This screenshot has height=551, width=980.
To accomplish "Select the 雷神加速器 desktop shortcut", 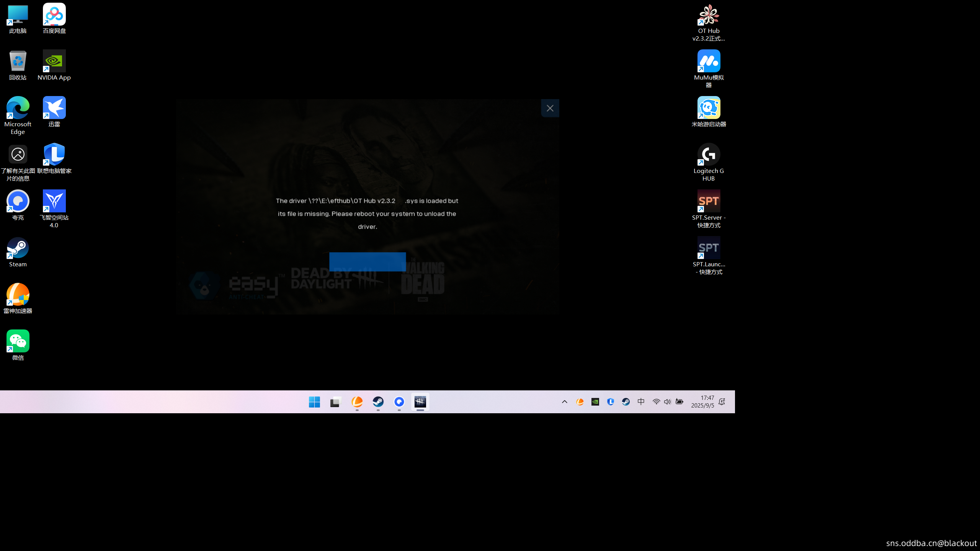I will 18,299.
